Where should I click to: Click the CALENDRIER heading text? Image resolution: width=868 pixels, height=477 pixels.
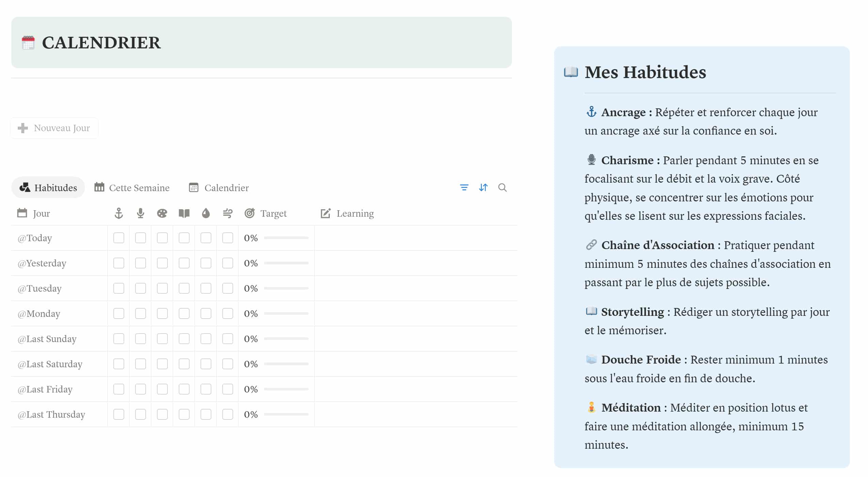click(101, 43)
